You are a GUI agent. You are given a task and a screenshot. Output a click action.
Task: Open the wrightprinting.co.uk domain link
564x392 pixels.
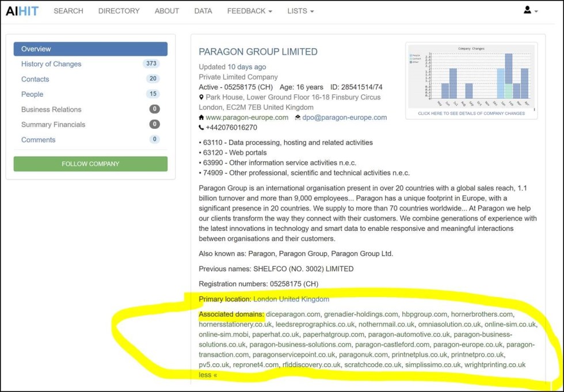coord(495,365)
